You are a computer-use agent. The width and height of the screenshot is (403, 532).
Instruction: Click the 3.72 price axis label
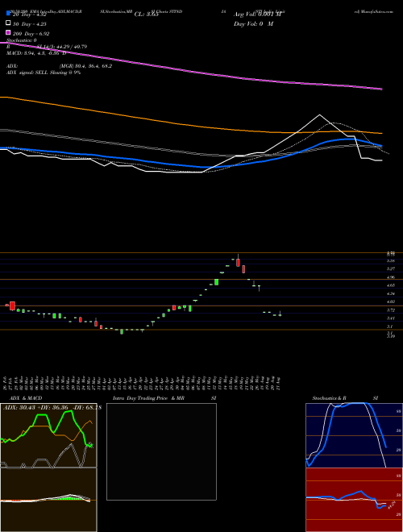[391, 310]
